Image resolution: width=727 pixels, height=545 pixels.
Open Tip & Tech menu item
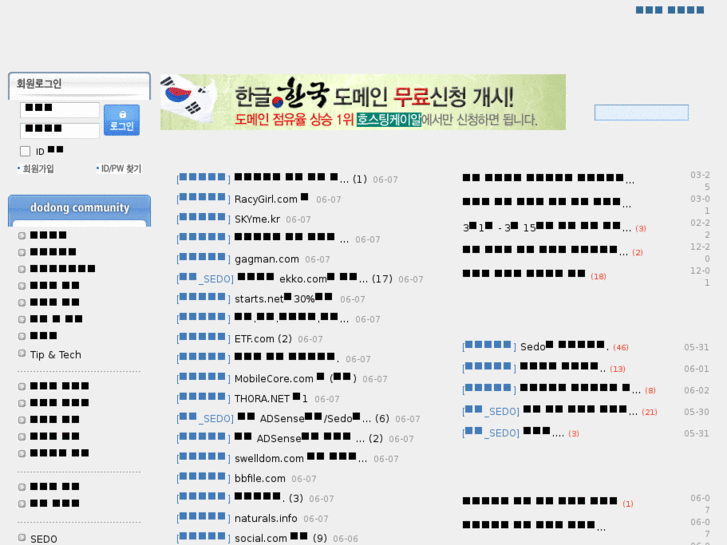click(56, 355)
